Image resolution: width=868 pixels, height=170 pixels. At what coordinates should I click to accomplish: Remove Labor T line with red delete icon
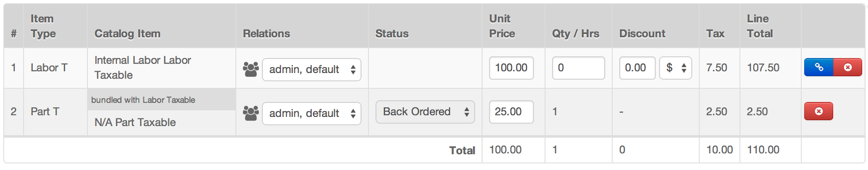[x=848, y=67]
